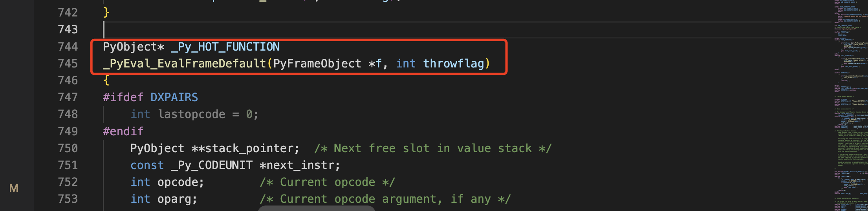Image resolution: width=868 pixels, height=211 pixels.
Task: Click line number 750 in the gutter
Action: (68, 148)
